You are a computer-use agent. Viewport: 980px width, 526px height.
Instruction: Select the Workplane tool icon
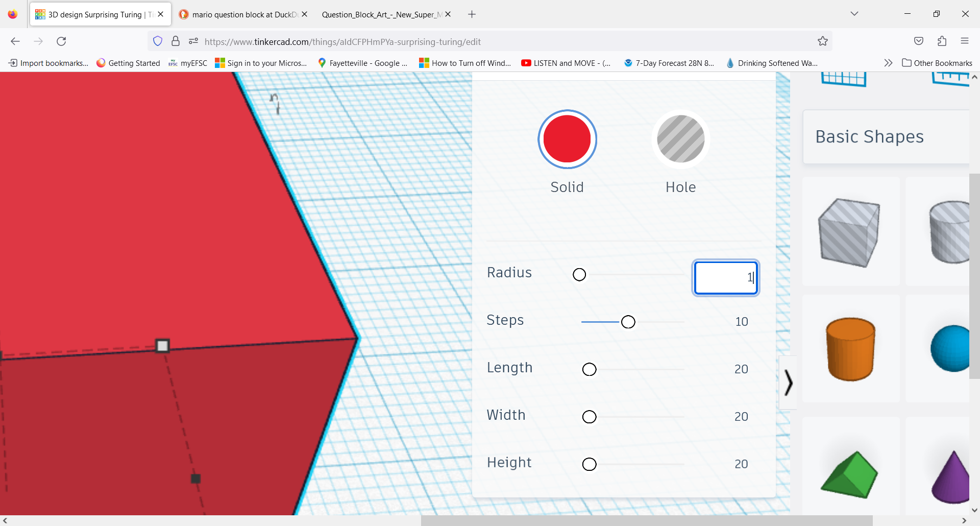pos(844,80)
